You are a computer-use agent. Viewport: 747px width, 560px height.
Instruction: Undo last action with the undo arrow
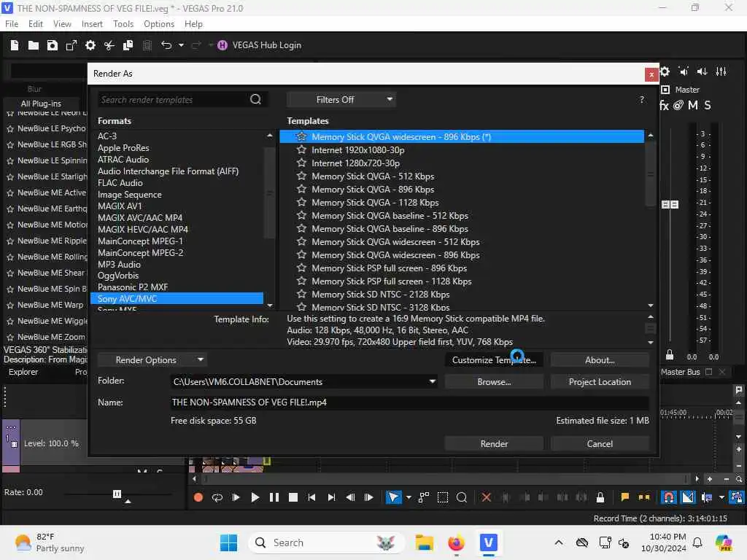point(166,45)
